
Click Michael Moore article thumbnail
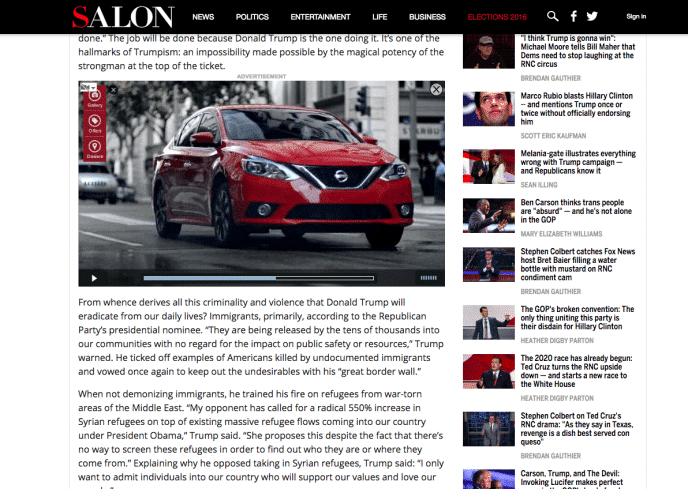489,51
